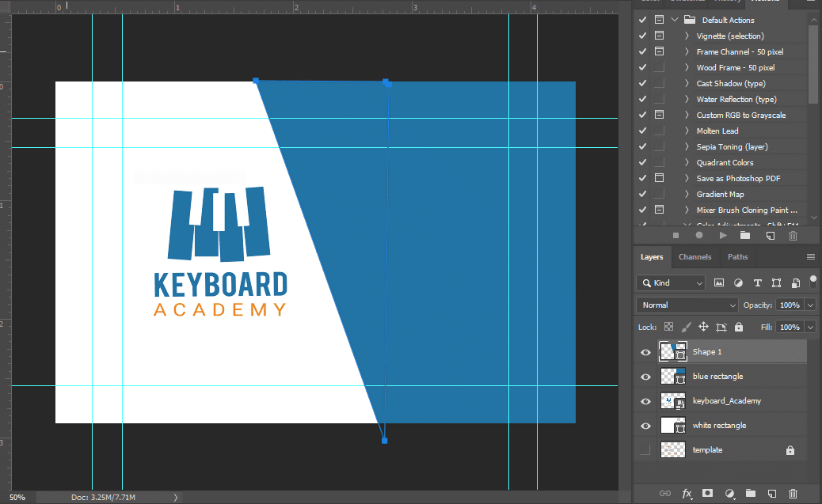Hide the blue rectangle layer
Viewport: 822px width, 504px height.
pyautogui.click(x=646, y=377)
